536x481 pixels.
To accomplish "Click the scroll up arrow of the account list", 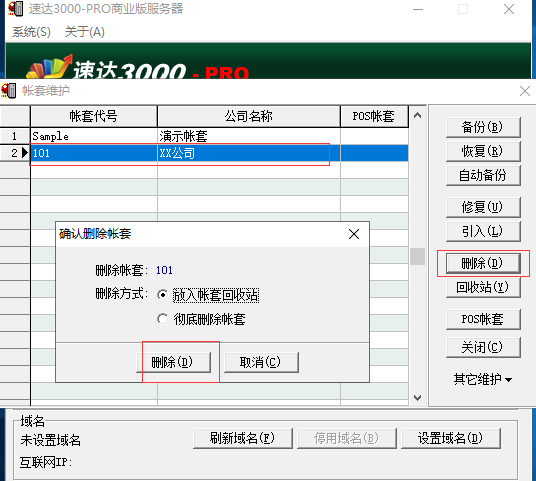I will (x=417, y=116).
